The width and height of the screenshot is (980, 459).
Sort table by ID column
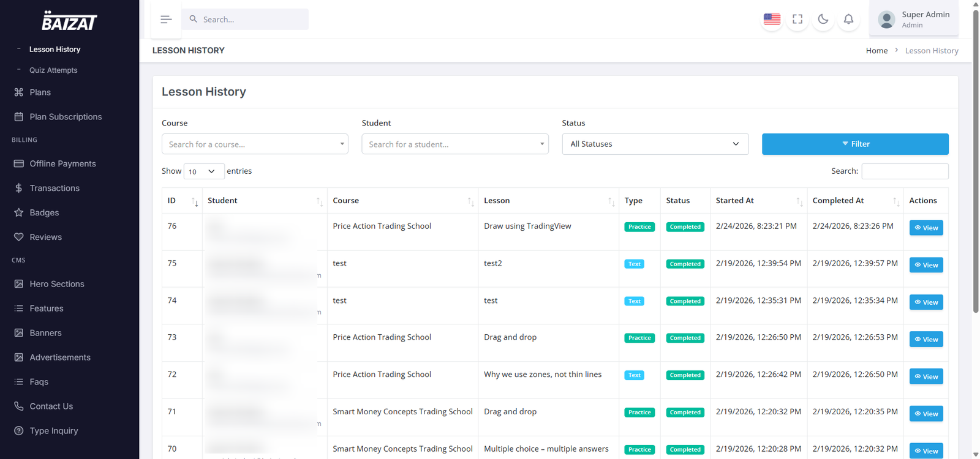[183, 201]
